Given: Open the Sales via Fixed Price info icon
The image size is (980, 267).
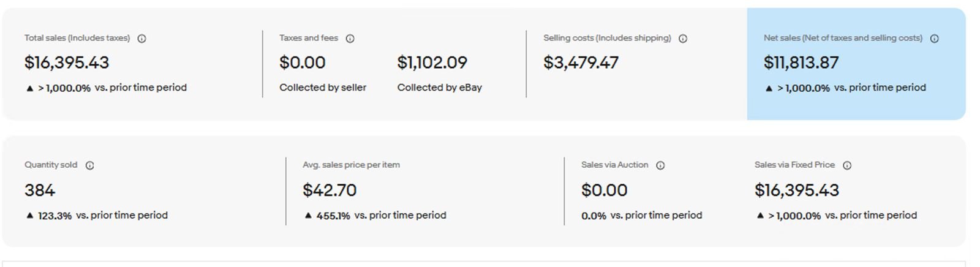Looking at the screenshot, I should coord(847,165).
